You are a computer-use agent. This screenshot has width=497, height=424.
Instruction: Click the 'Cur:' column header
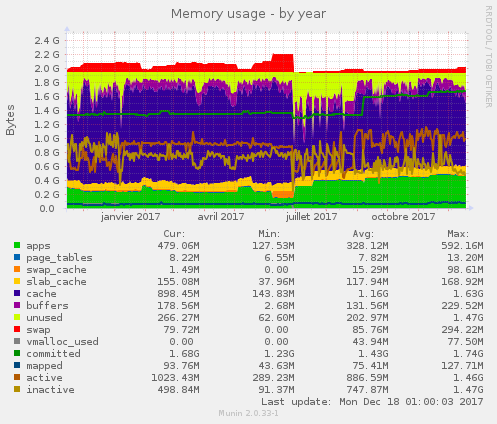174,234
